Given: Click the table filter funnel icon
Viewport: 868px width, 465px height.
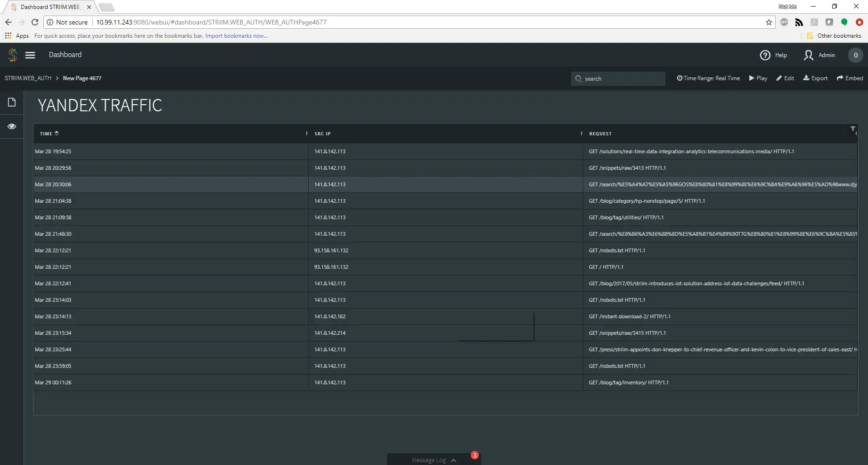Looking at the screenshot, I should (x=852, y=129).
